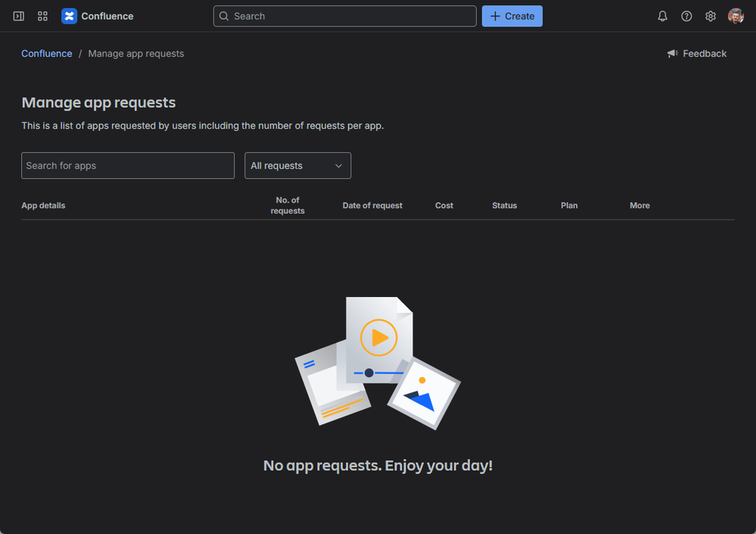Click the top Search field
The height and width of the screenshot is (534, 756).
[x=345, y=17]
